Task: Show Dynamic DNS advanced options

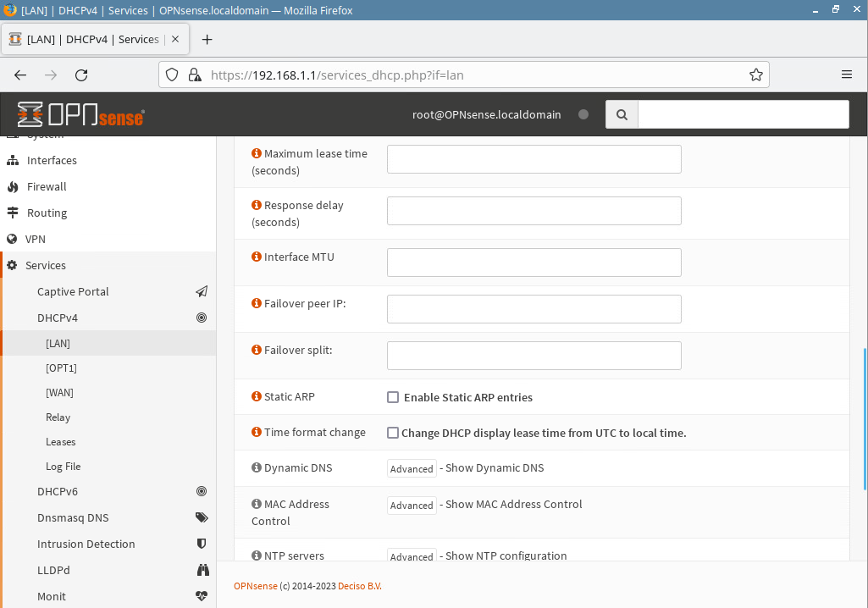Action: tap(412, 469)
